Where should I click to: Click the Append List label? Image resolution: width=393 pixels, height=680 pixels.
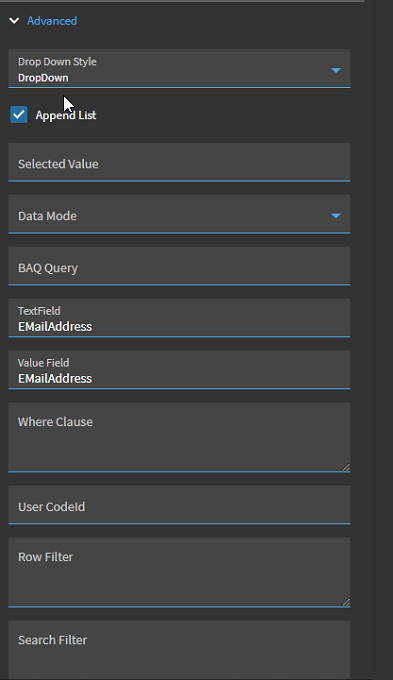pyautogui.click(x=66, y=115)
